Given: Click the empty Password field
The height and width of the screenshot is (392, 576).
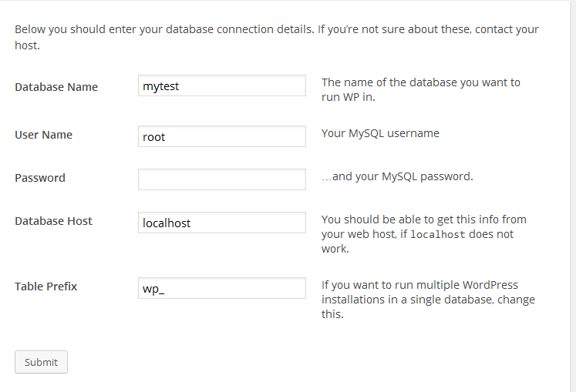Looking at the screenshot, I should point(222,180).
